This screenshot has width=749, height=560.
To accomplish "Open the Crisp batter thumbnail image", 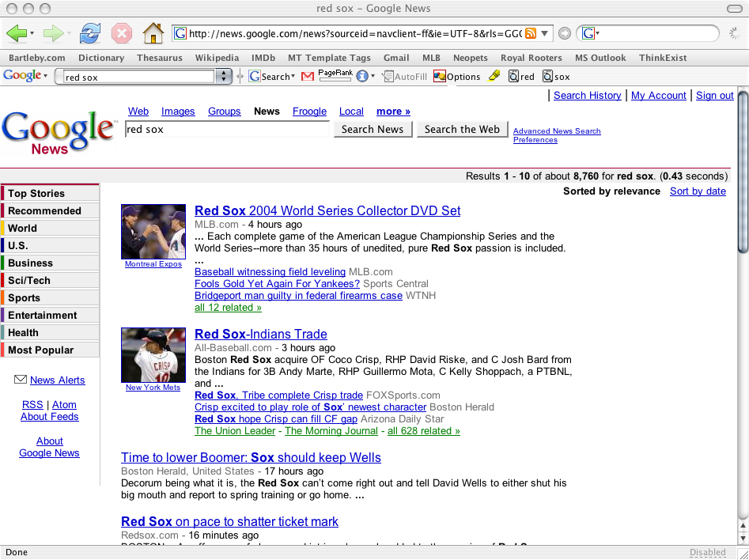I will tap(153, 355).
